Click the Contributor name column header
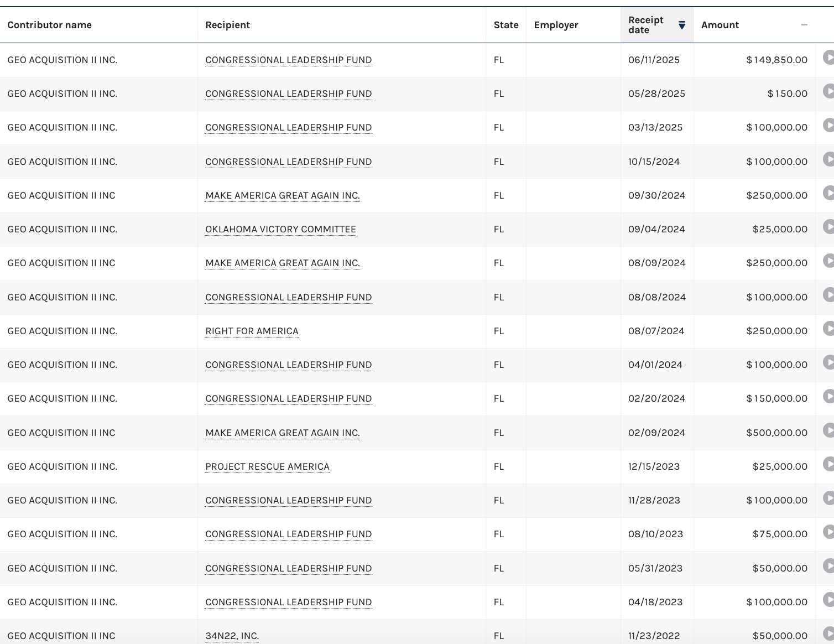Image resolution: width=834 pixels, height=644 pixels. (49, 25)
